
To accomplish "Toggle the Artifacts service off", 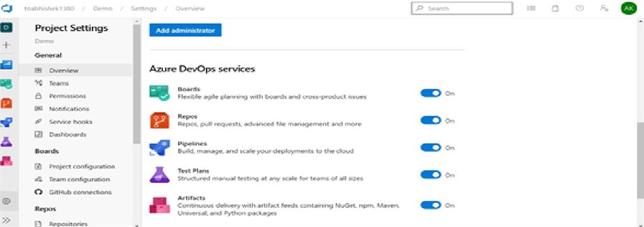I will [x=430, y=205].
